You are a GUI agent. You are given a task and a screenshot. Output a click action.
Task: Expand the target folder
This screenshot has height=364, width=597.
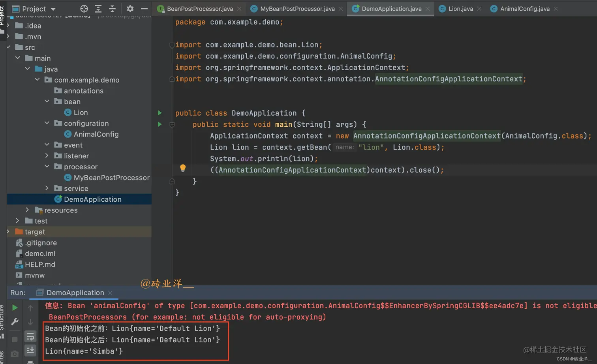(8, 232)
